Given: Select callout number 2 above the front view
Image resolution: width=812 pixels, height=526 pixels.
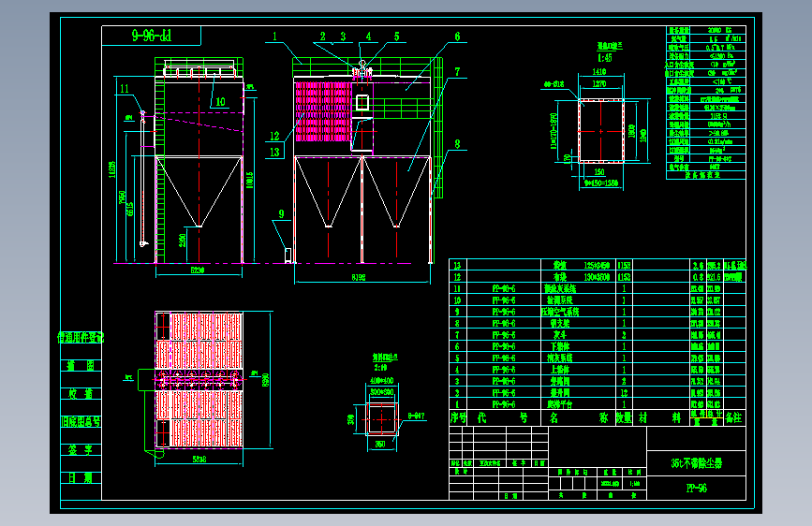Looking at the screenshot, I should tap(322, 37).
